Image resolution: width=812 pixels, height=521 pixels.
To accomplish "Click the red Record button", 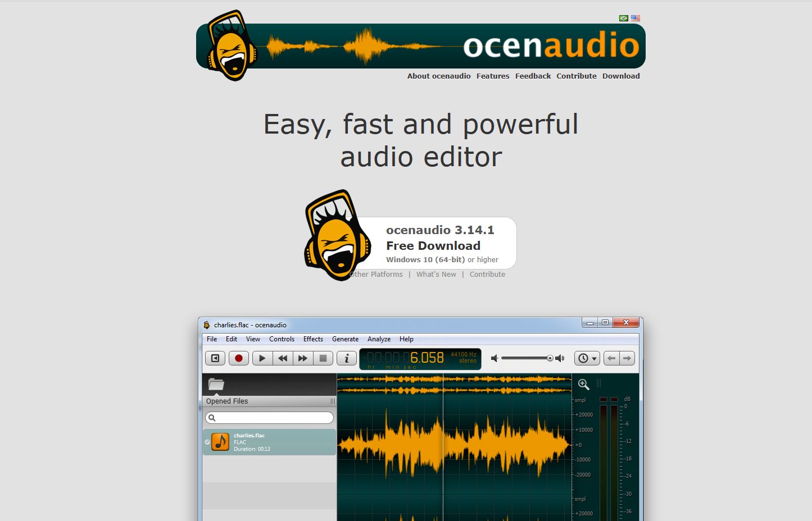I will pyautogui.click(x=239, y=358).
